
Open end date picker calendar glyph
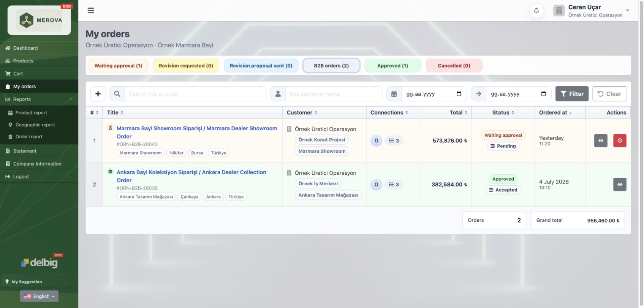[543, 94]
